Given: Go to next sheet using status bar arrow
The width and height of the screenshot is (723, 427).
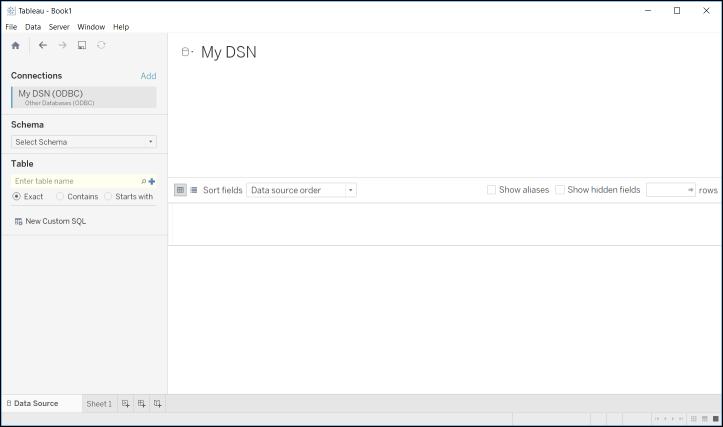Looking at the screenshot, I should point(673,419).
